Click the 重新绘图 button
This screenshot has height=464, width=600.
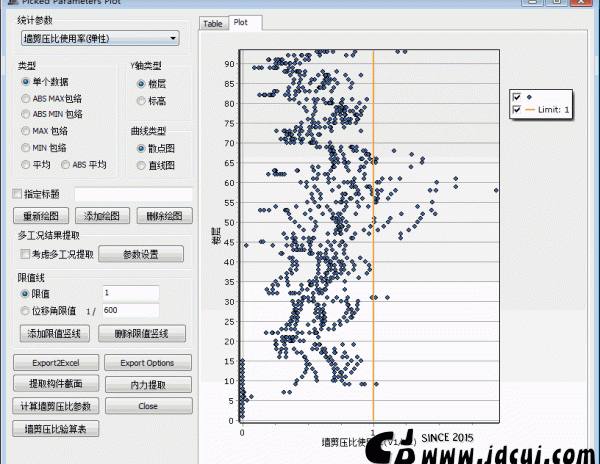click(43, 215)
